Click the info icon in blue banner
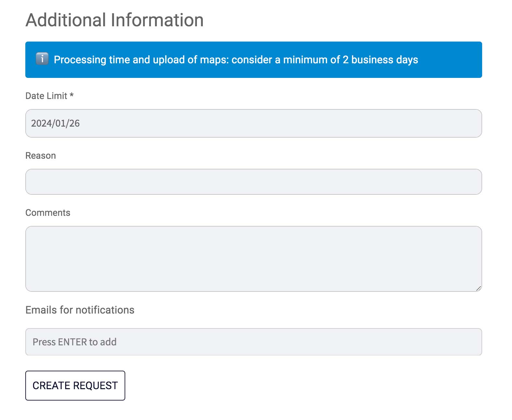Viewport: 512px width, 420px height. tap(42, 59)
